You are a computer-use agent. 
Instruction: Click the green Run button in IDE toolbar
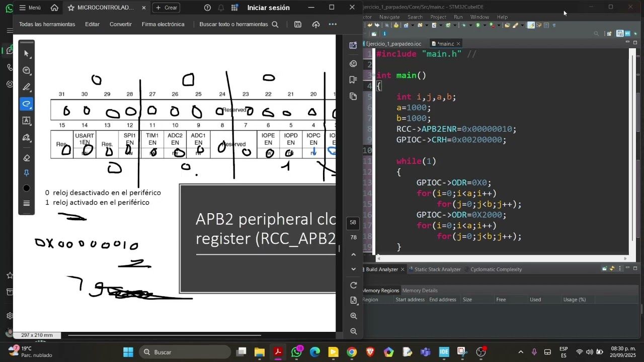pyautogui.click(x=478, y=25)
